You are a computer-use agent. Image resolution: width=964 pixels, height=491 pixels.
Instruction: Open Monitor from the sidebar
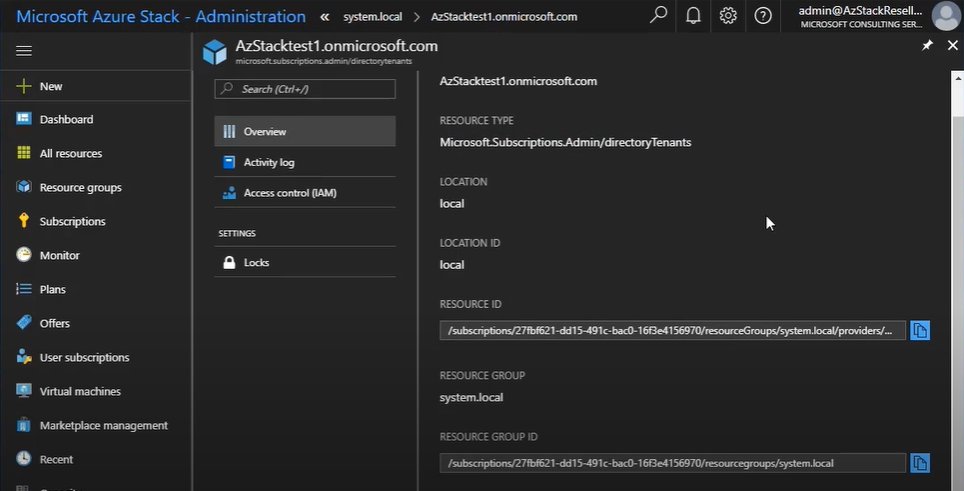[x=60, y=255]
